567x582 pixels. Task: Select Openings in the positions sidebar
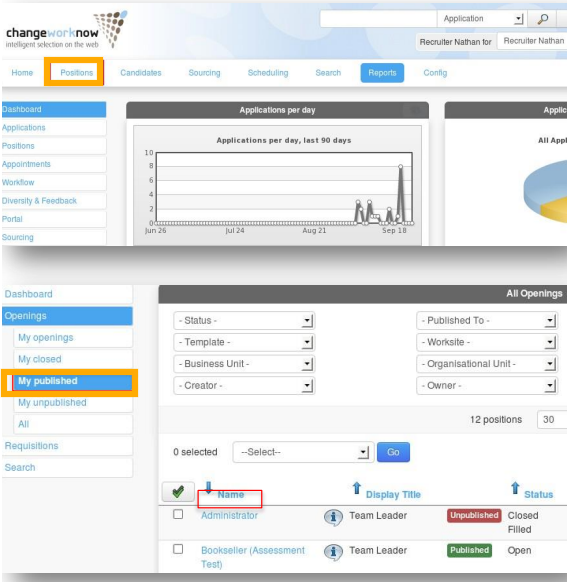coord(67,316)
